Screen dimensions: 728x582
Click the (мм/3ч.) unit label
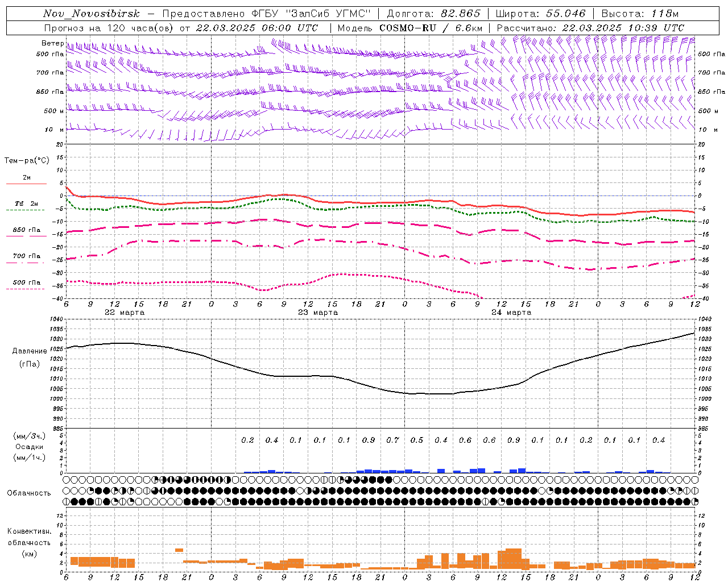(x=30, y=436)
